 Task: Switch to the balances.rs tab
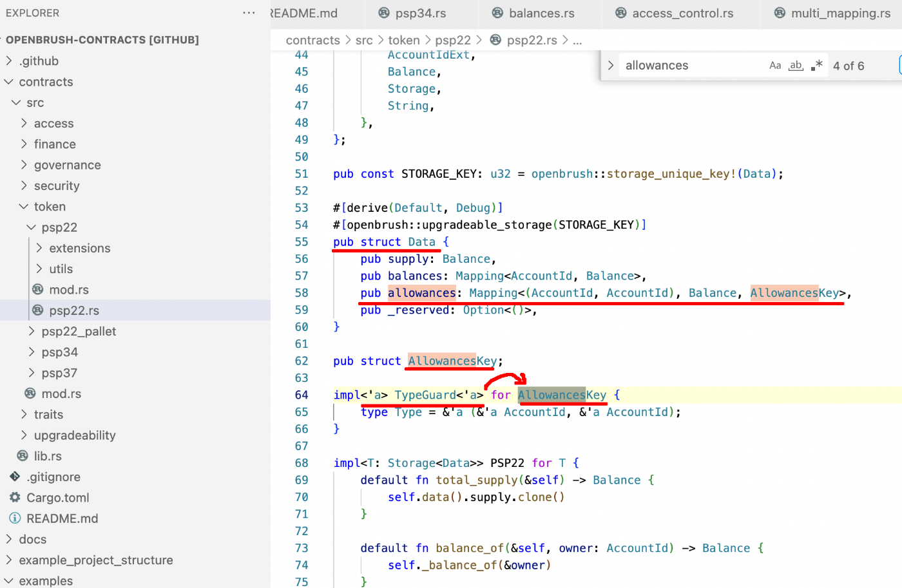[541, 13]
